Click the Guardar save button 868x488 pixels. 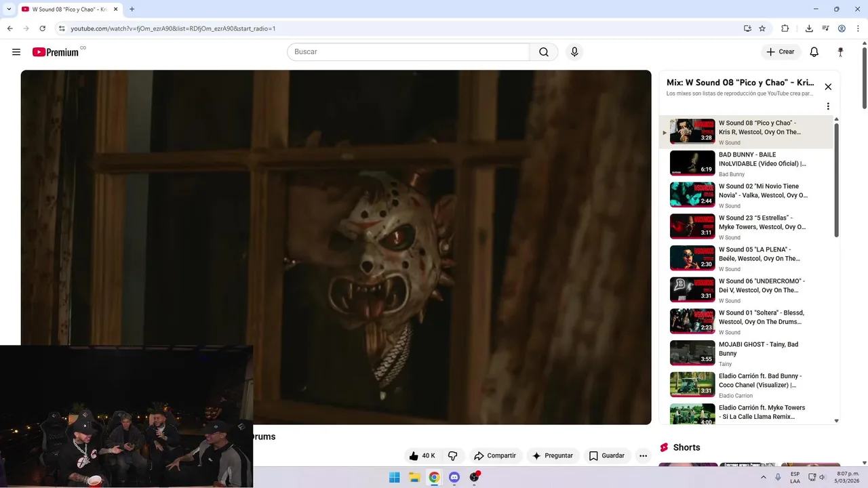(x=606, y=456)
